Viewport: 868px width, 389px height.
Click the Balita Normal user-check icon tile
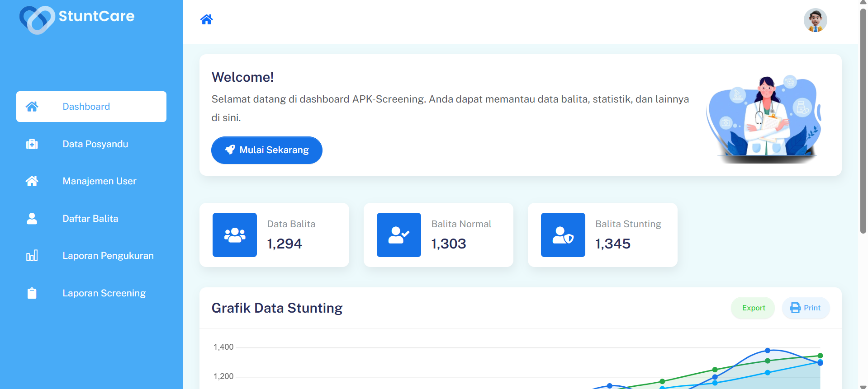(398, 235)
